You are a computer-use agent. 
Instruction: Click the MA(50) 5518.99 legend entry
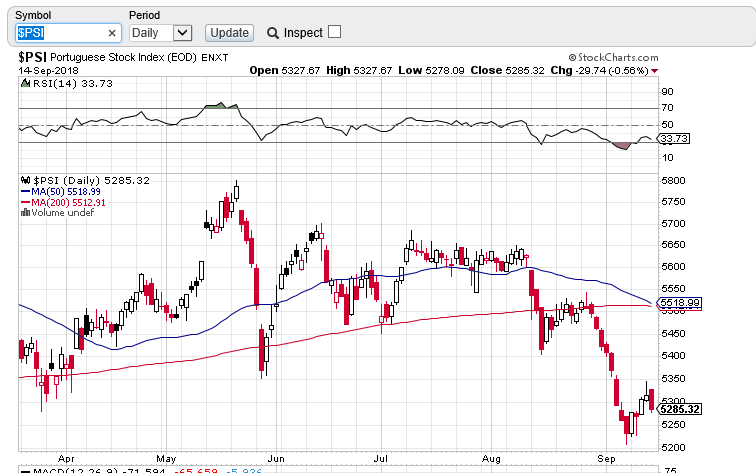[66, 192]
